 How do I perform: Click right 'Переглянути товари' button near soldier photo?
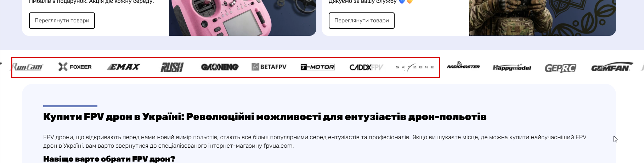[362, 21]
